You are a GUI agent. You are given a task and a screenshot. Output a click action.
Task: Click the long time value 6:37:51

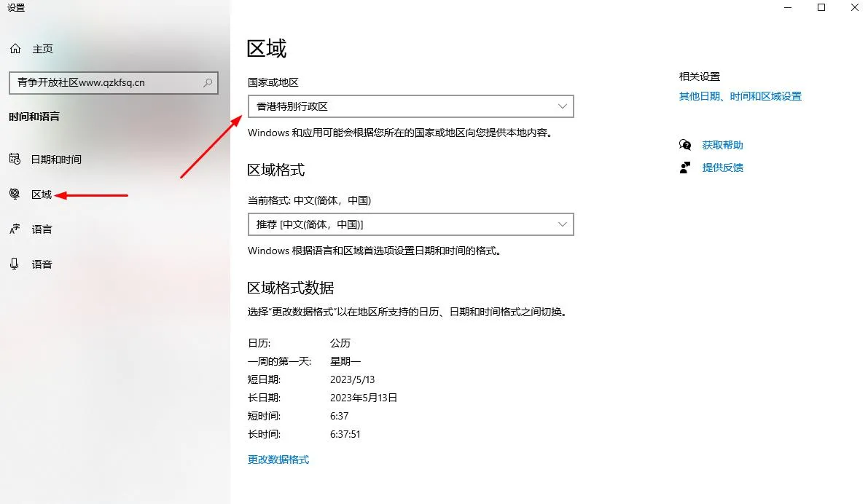[x=345, y=434]
